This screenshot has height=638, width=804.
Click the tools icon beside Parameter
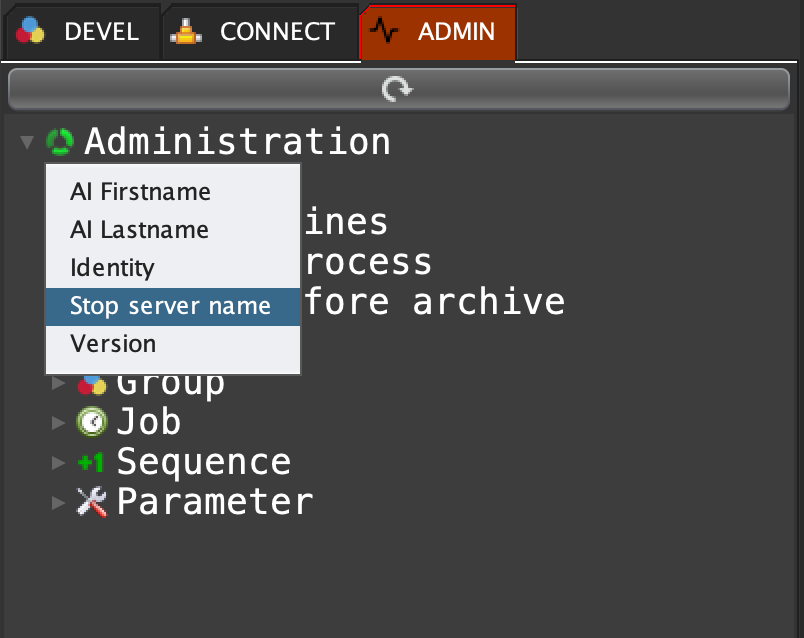91,501
